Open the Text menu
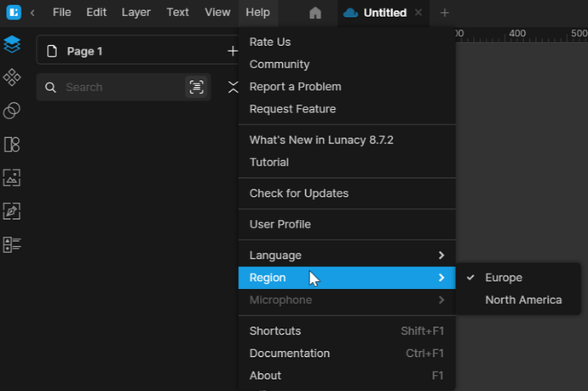Viewport: 588px width, 391px height. pos(178,13)
